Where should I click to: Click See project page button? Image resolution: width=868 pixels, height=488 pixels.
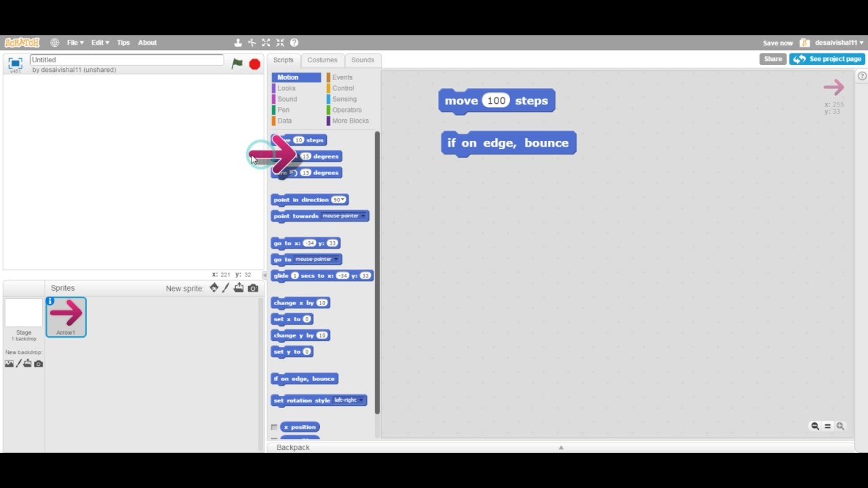coord(827,59)
